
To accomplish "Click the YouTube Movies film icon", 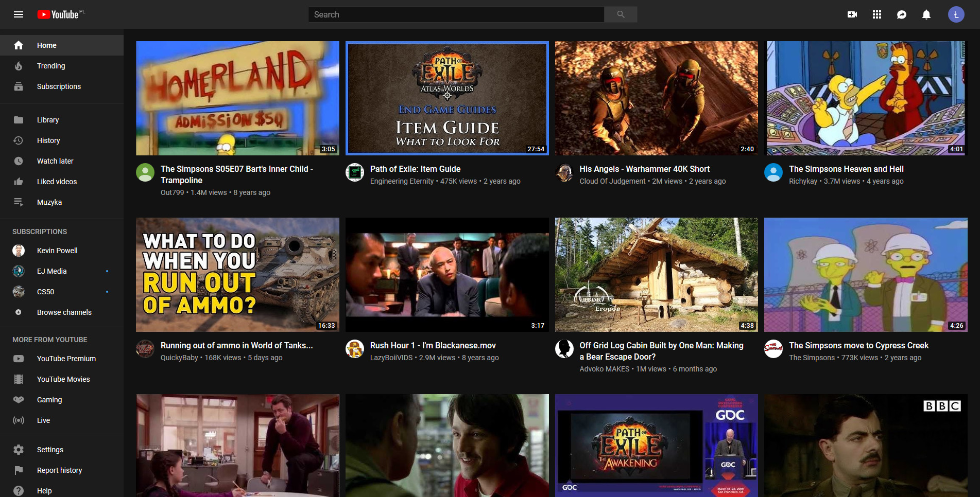I will coord(19,379).
